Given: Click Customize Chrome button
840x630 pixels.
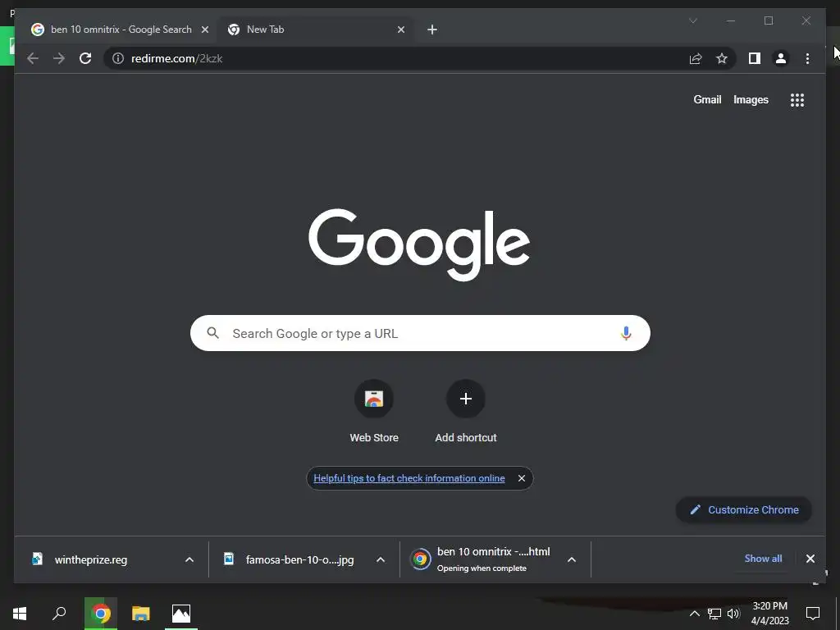Looking at the screenshot, I should pos(743,510).
